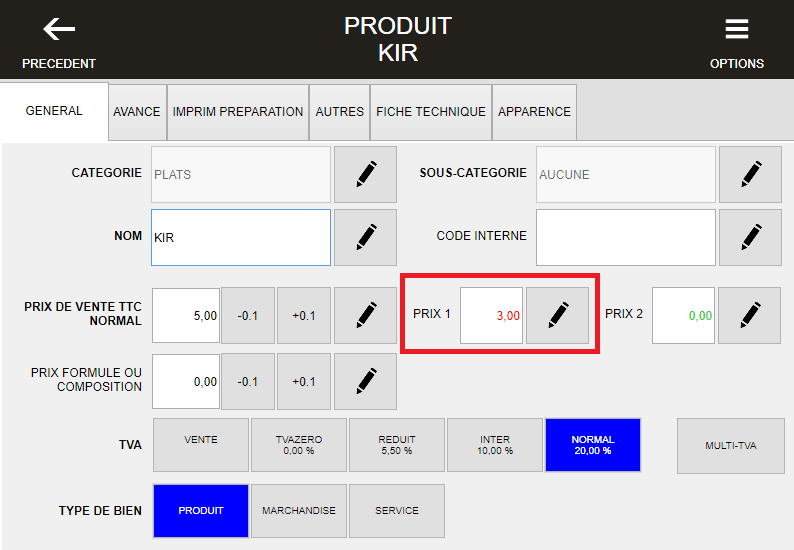Decrease normal sale price with -0.1
Screen dimensions: 794x550
pyautogui.click(x=248, y=315)
